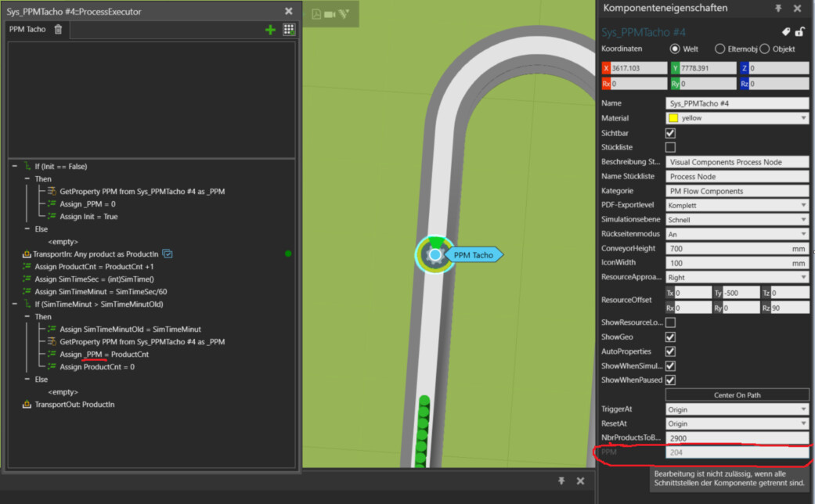Click the Center On Path button
Viewport: 815px width, 504px height.
tap(737, 394)
